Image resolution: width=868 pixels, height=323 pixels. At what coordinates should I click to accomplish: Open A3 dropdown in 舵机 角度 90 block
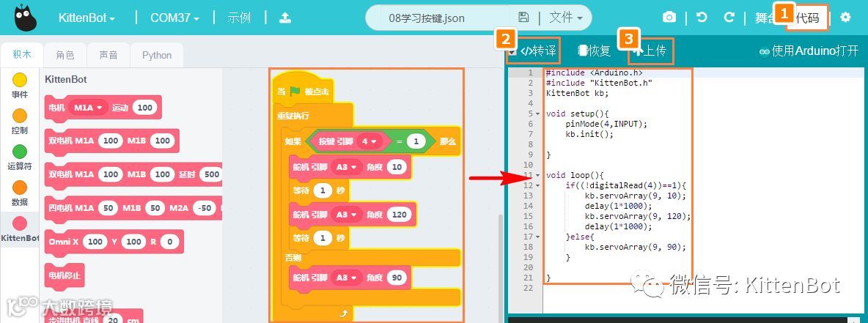click(347, 278)
